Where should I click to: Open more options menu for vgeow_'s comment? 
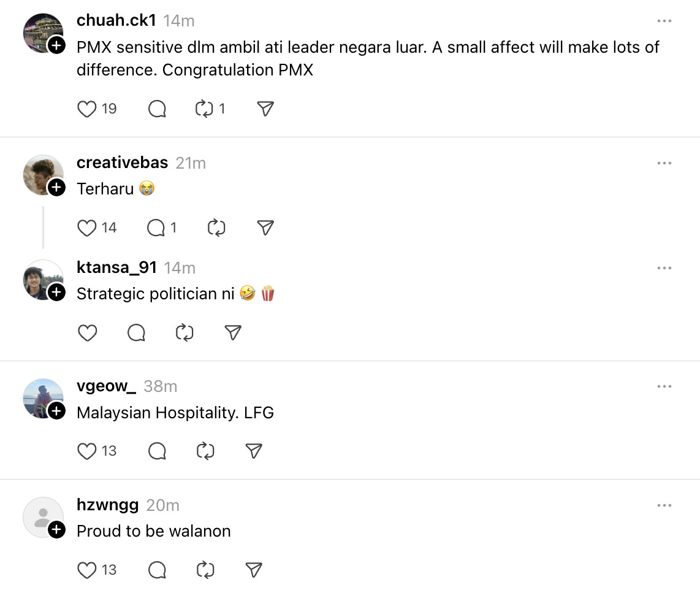[664, 386]
